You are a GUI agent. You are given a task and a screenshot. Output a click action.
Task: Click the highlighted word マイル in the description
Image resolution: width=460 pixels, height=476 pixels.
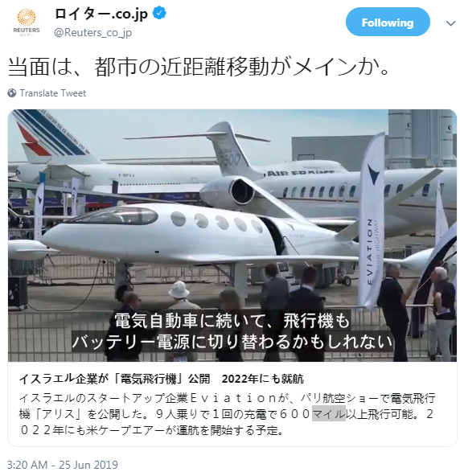pos(329,414)
